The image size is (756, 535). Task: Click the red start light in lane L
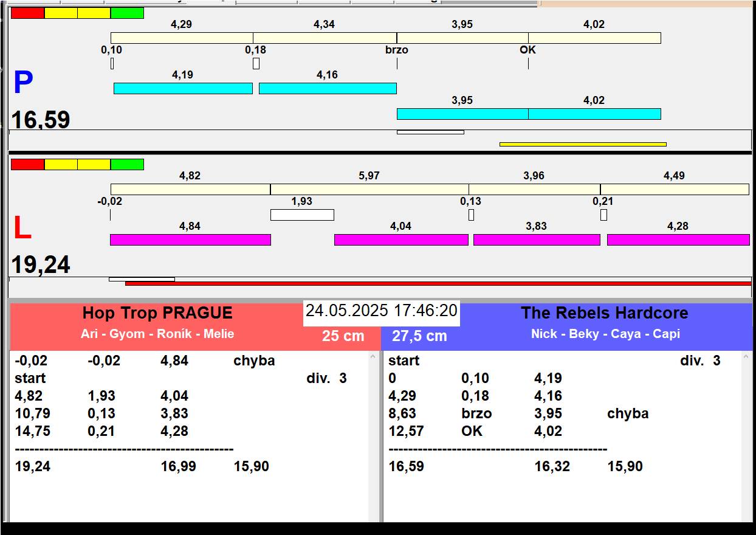[x=28, y=165]
